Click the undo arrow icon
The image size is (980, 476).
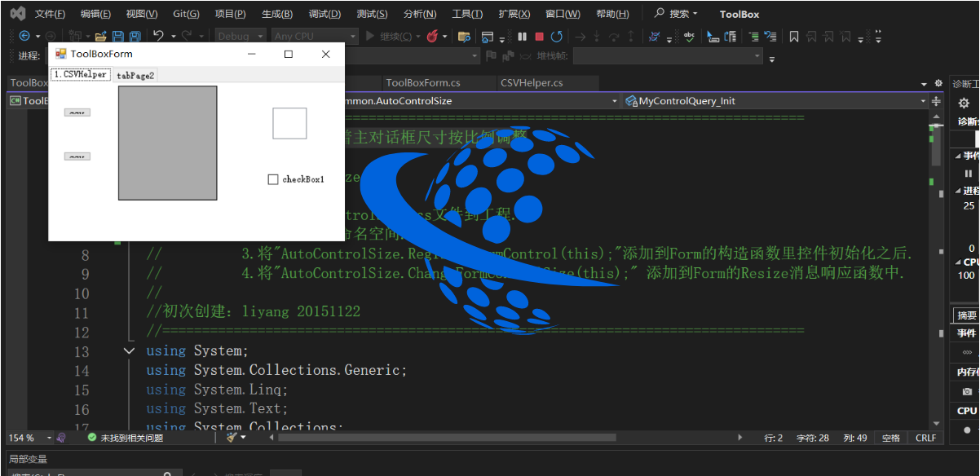pyautogui.click(x=158, y=36)
